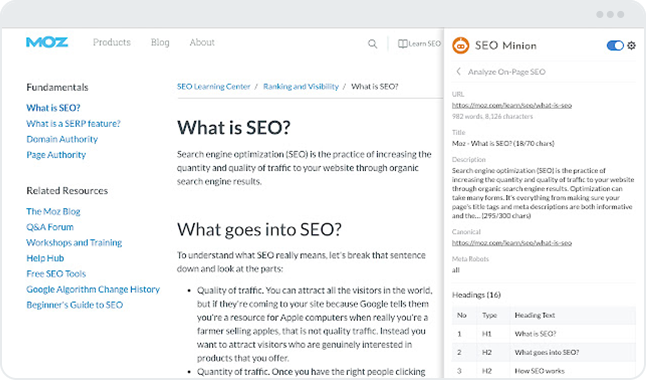Open the Learn SEO link

pyautogui.click(x=424, y=43)
